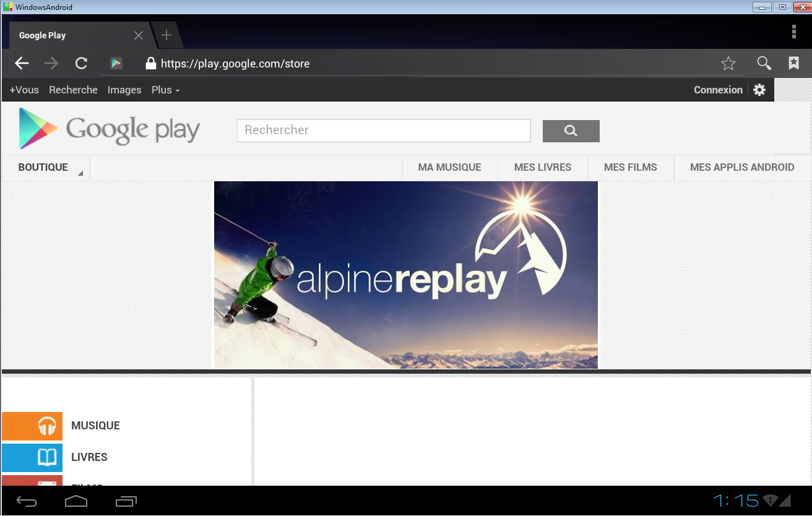Click the address bar URL

235,63
